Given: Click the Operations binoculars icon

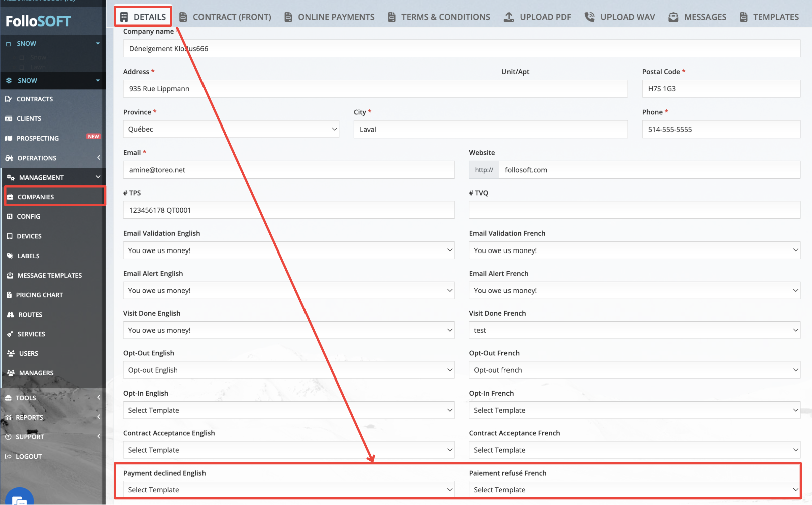Looking at the screenshot, I should pos(9,158).
